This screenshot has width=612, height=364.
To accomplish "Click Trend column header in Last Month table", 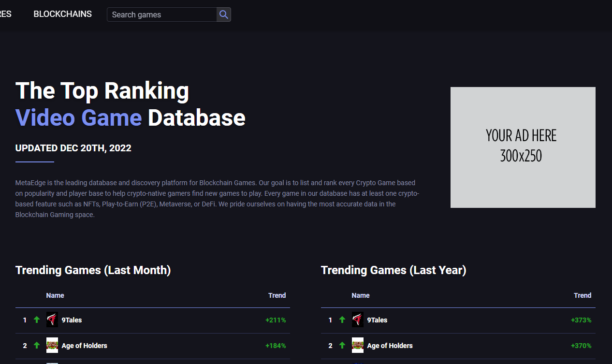I will coord(277,295).
